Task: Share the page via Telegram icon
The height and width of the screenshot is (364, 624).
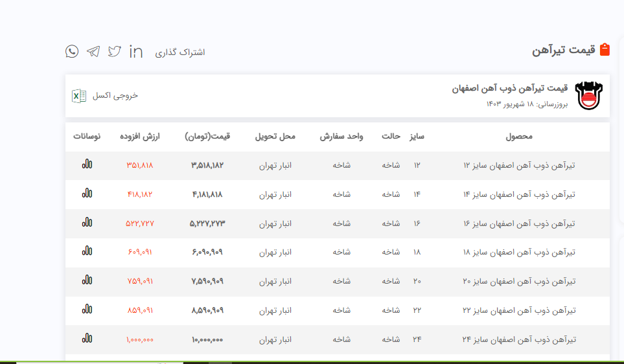Action: [x=93, y=51]
